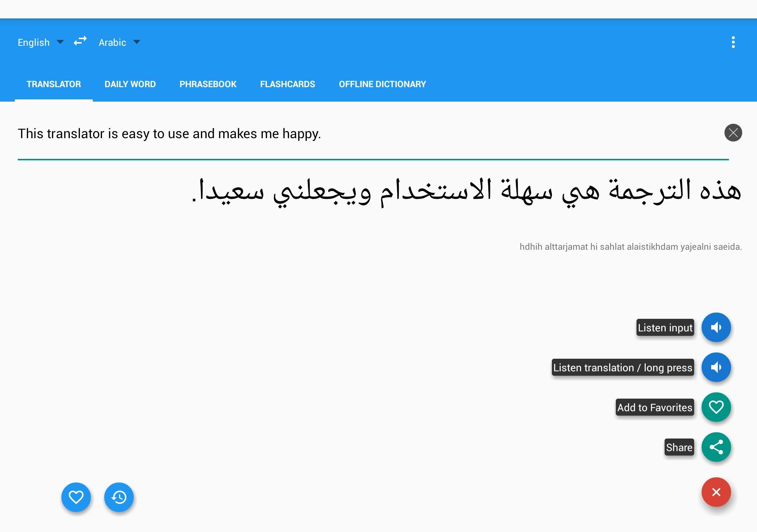This screenshot has width=757, height=532.
Task: Click the 'Listen input' label
Action: point(665,327)
